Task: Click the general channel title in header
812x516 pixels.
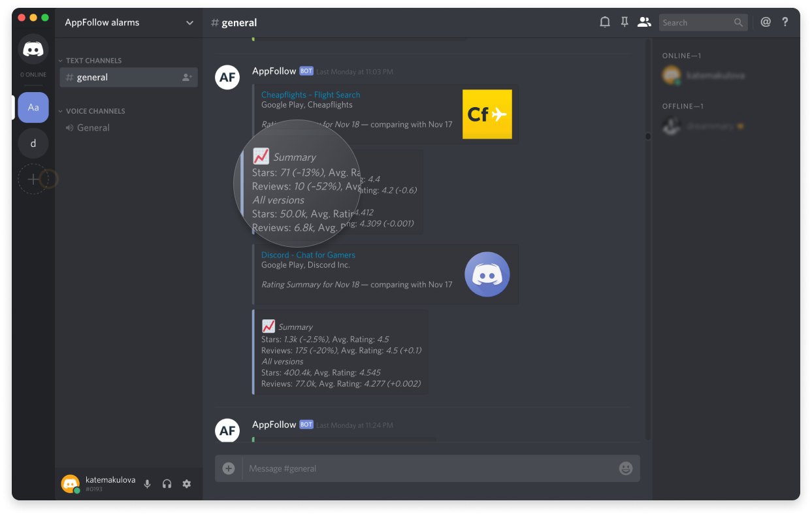Action: [234, 23]
